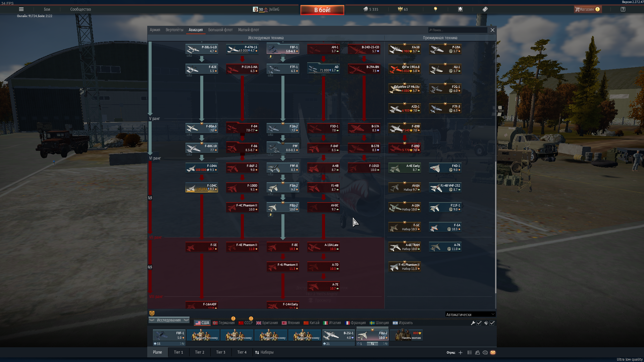The height and width of the screenshot is (362, 644).
Task: Click the lightbulb free research icon
Action: pyautogui.click(x=435, y=9)
